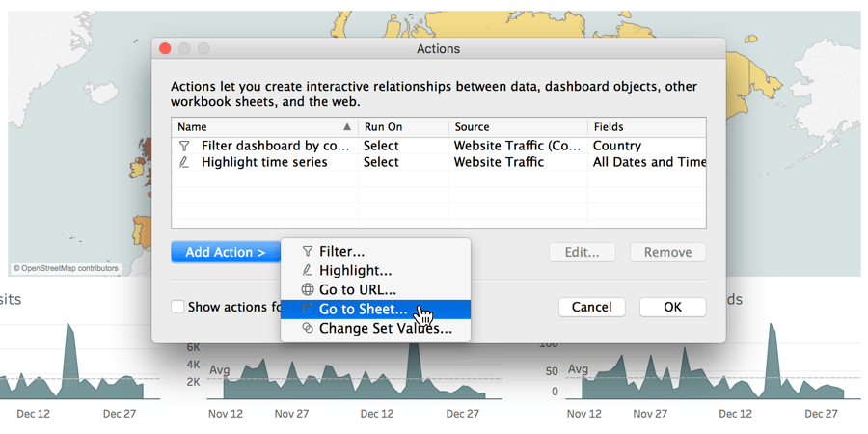Select the Highlight time series action row
This screenshot has height=434, width=868.
tap(439, 162)
